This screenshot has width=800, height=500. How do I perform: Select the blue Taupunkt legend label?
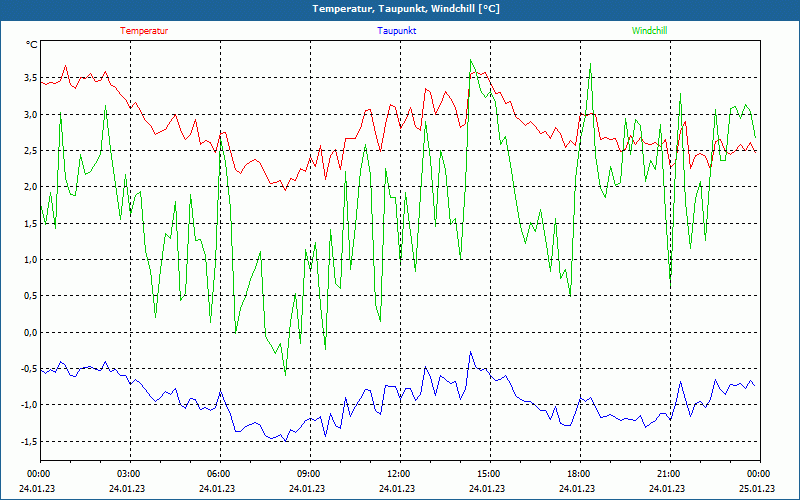397,31
